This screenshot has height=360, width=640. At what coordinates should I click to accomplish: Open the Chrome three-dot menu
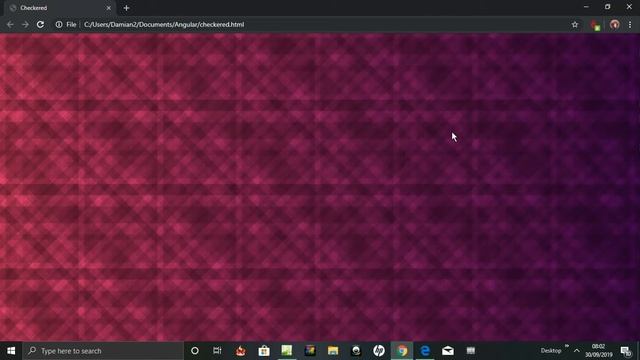point(630,24)
